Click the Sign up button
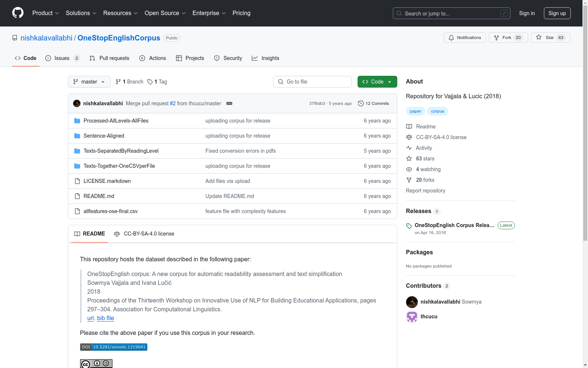The width and height of the screenshot is (588, 368). pyautogui.click(x=557, y=13)
